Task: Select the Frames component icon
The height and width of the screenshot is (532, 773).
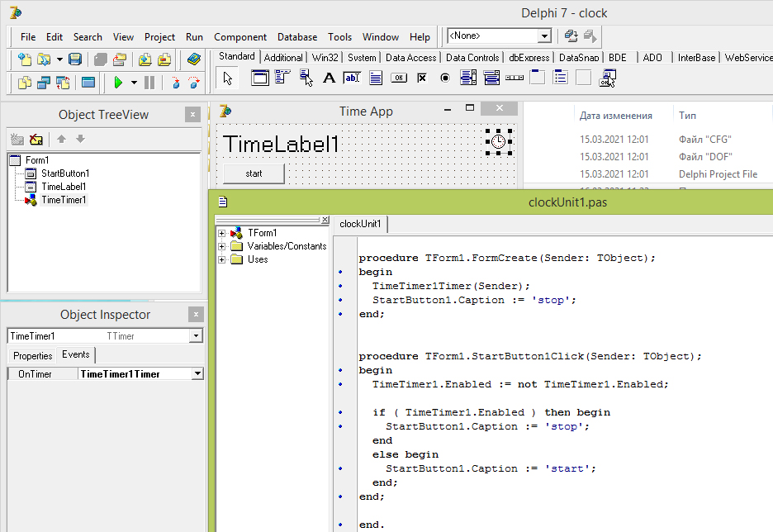Action: tap(260, 78)
